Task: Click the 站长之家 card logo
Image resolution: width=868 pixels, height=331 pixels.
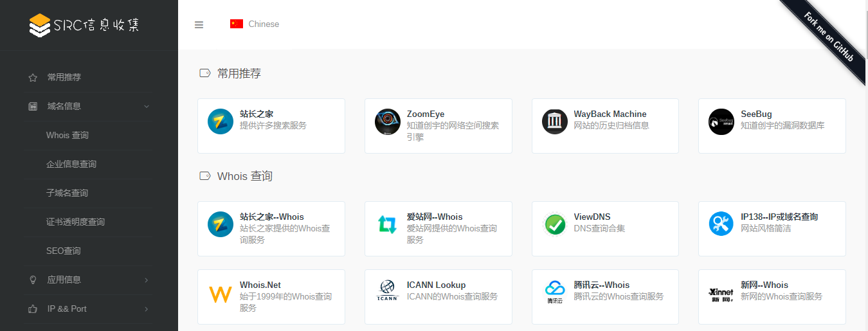Action: click(221, 121)
